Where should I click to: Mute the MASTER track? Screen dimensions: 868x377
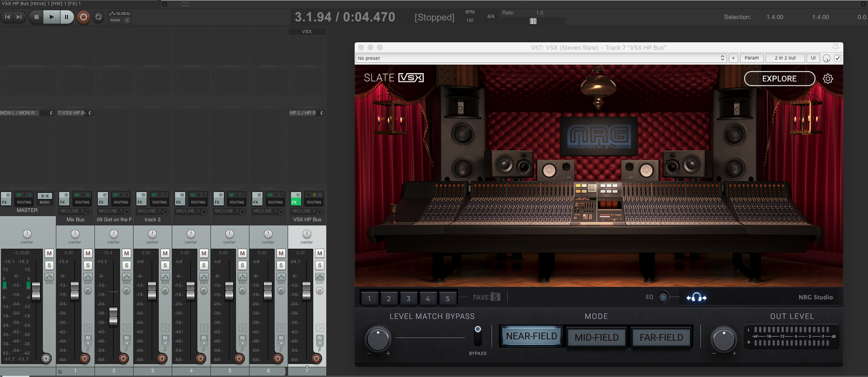(49, 253)
